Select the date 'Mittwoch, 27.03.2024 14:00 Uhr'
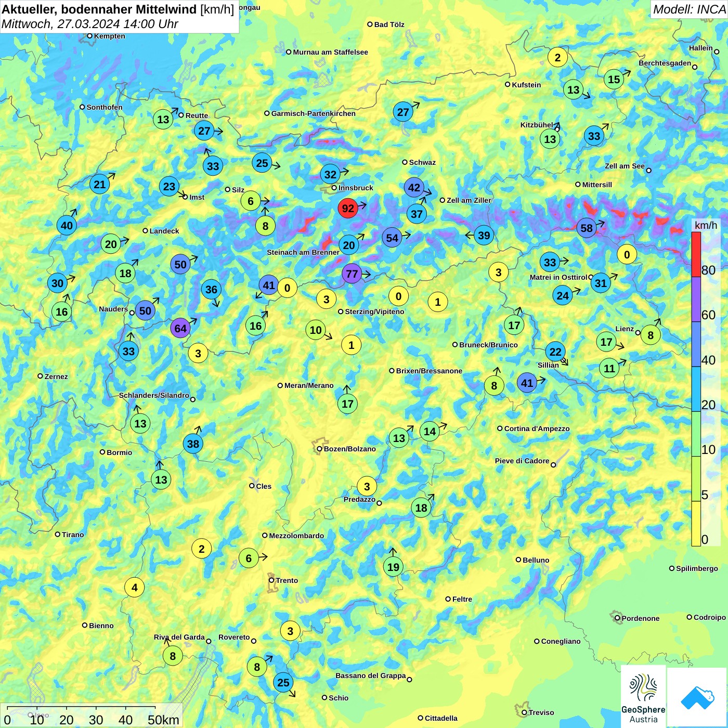This screenshot has height=728, width=728. coord(90,24)
